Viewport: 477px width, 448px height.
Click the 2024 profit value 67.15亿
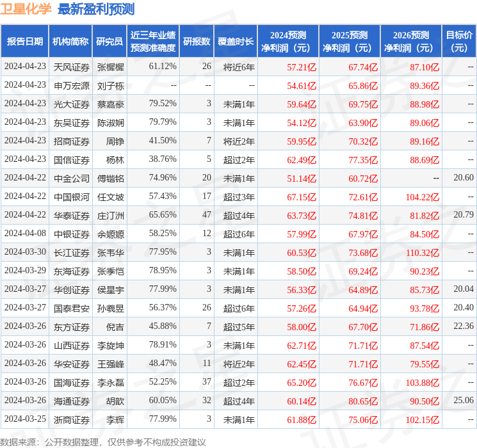[302, 197]
